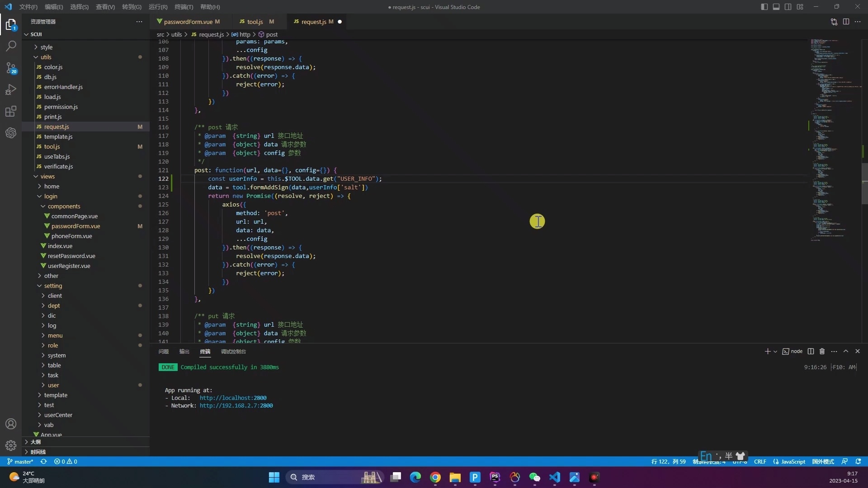Split the terminal pane
Image resolution: width=868 pixels, height=488 pixels.
click(x=811, y=351)
